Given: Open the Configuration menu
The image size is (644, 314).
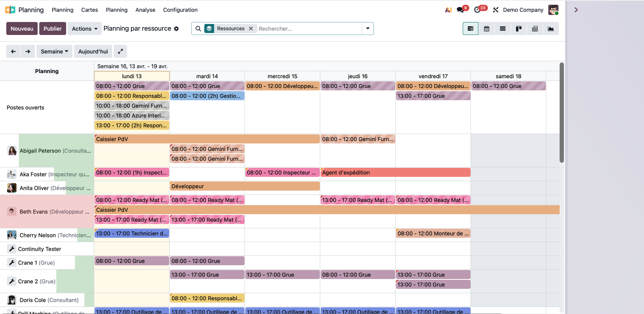Looking at the screenshot, I should (180, 10).
